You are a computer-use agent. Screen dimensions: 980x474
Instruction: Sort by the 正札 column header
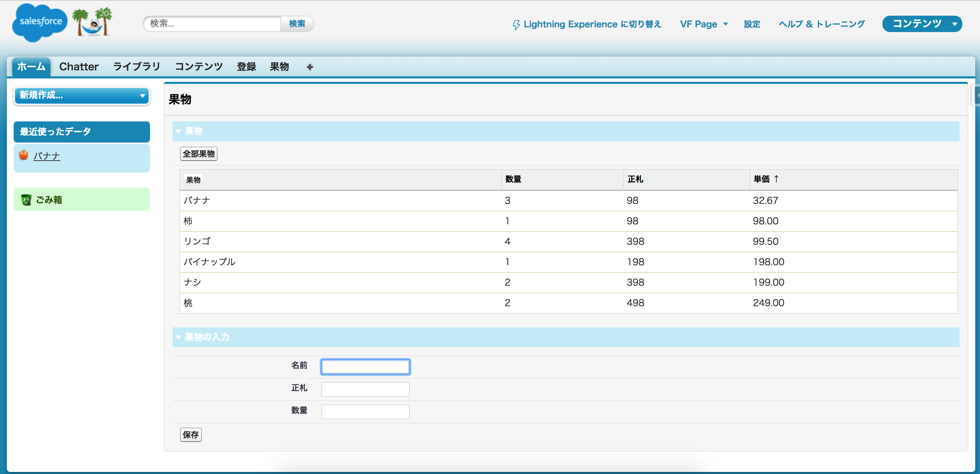click(x=635, y=179)
